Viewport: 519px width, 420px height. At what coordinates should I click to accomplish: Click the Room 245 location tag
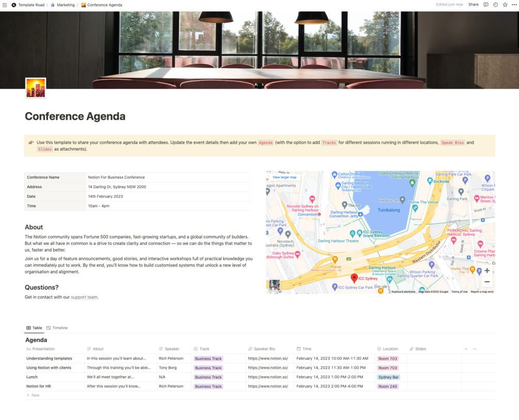(x=388, y=386)
